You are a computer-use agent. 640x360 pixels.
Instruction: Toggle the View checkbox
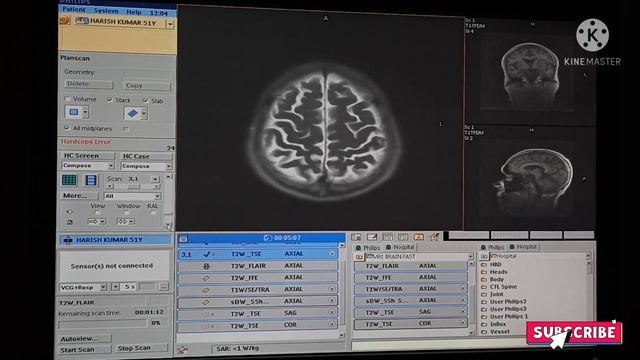point(98,213)
